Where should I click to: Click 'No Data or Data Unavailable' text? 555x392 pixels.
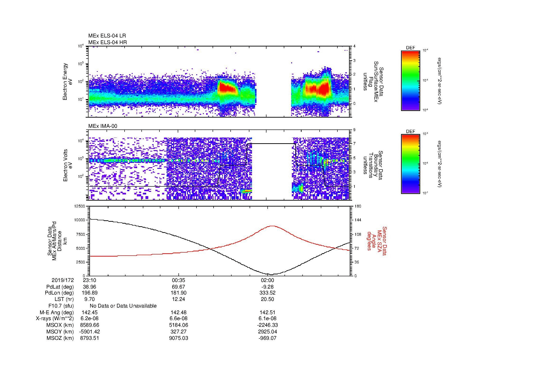pyautogui.click(x=123, y=306)
